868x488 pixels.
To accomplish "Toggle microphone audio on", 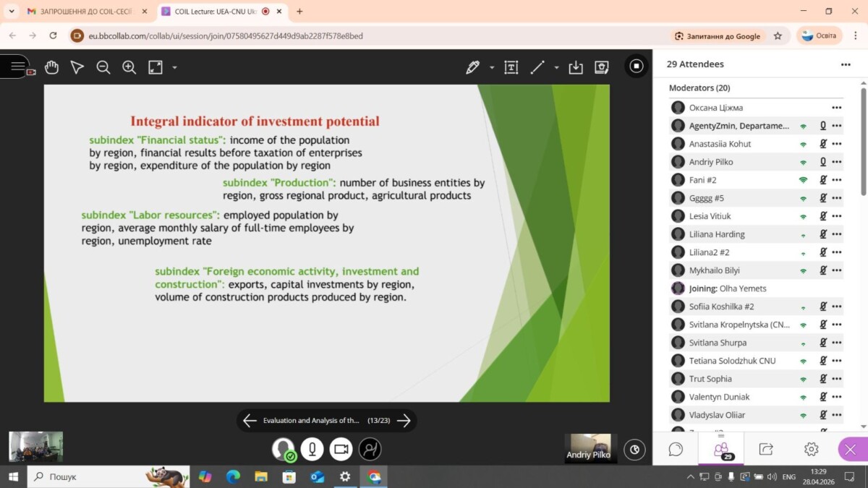I will (312, 449).
